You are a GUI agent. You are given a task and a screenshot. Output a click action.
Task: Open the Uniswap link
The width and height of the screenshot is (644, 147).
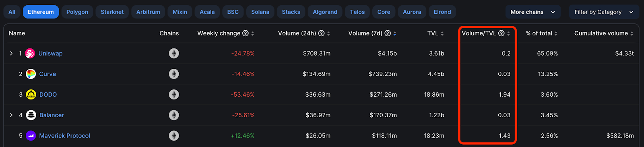pyautogui.click(x=50, y=53)
